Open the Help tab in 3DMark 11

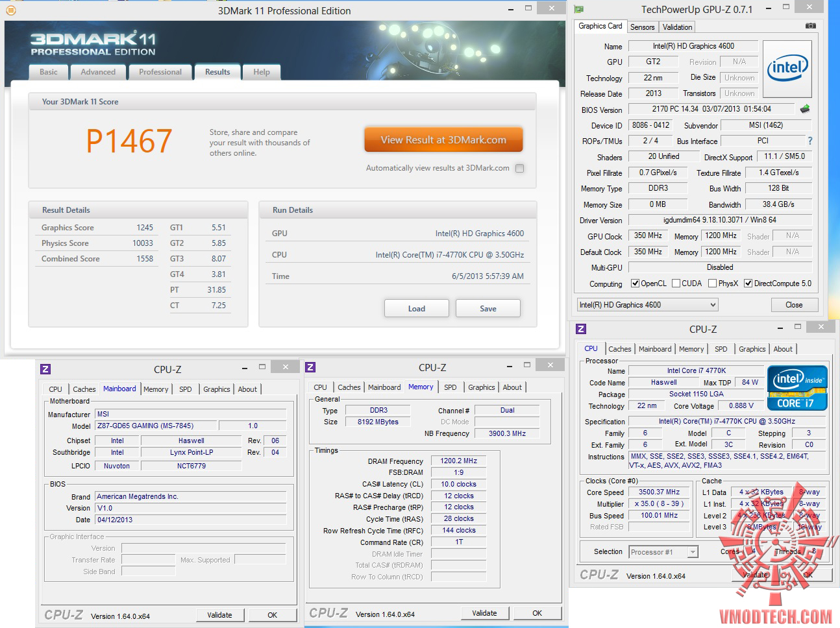click(262, 72)
